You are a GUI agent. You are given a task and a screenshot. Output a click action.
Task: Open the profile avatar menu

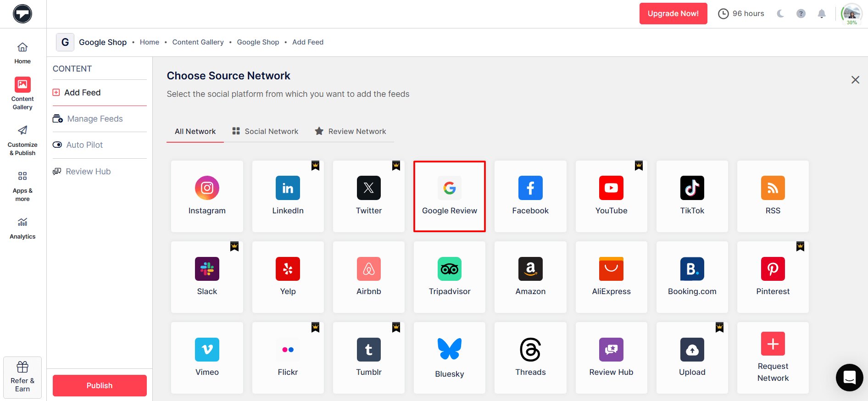pos(851,14)
